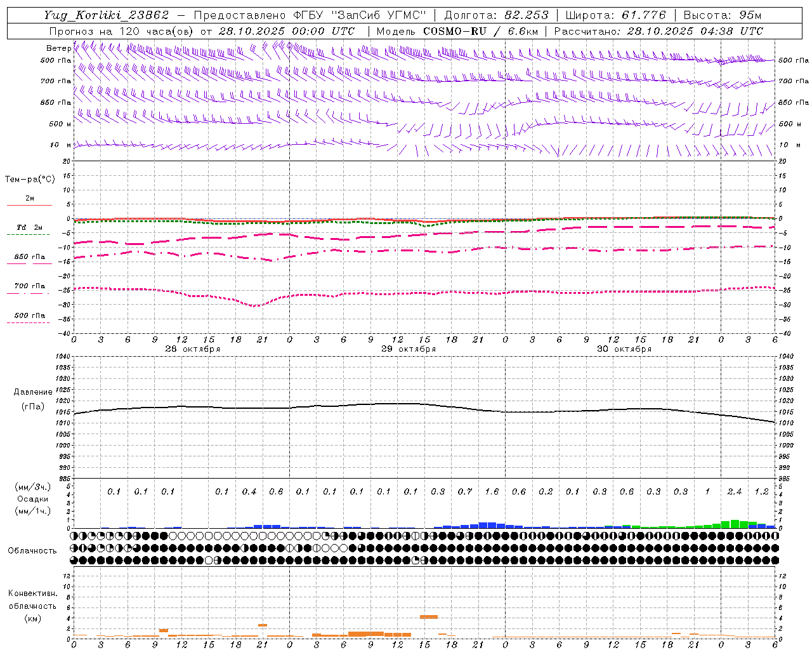
Task: Click the Осадки precipitation label
Action: (32, 499)
